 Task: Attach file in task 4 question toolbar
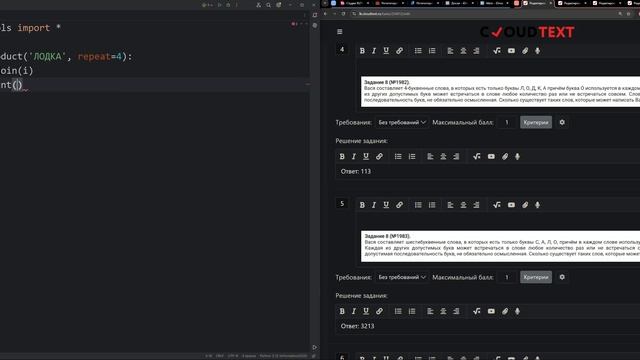pyautogui.click(x=525, y=51)
